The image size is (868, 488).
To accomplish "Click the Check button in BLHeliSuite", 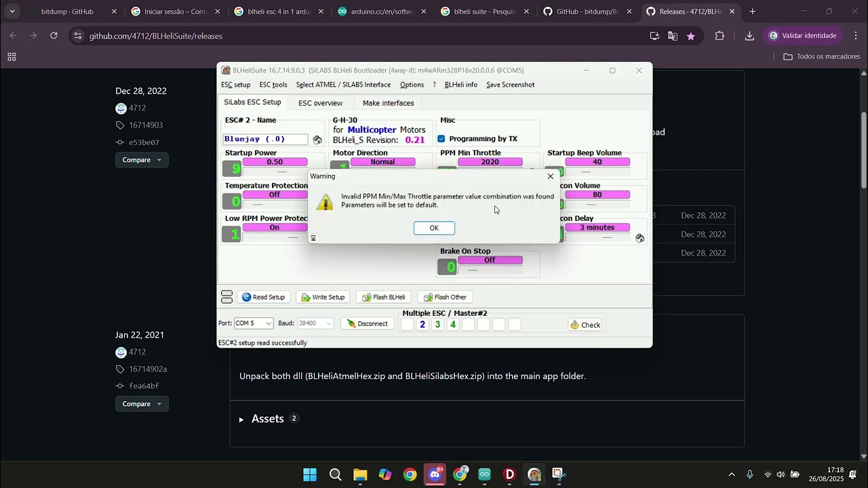I will click(585, 325).
